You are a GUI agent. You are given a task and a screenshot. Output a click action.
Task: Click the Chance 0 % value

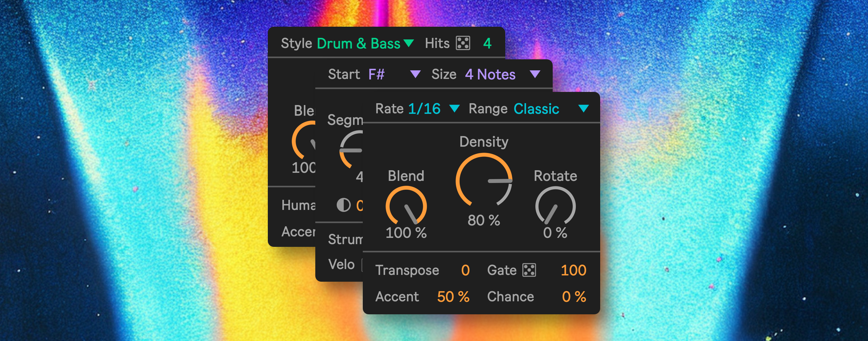coord(573,297)
